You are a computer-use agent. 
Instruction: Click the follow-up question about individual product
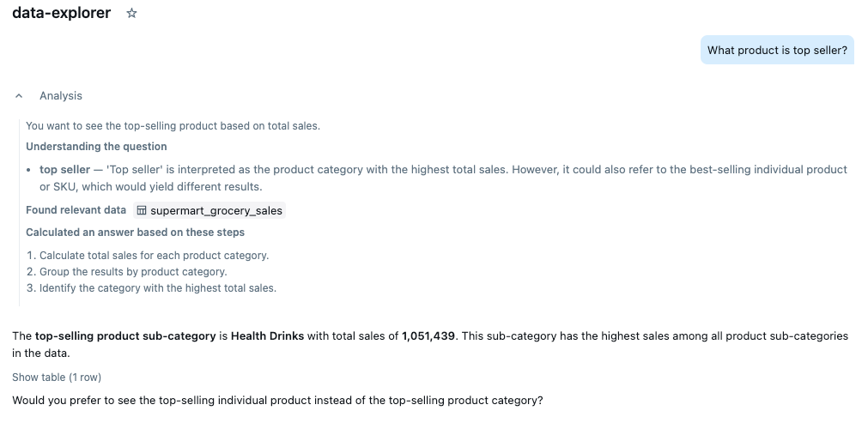point(277,401)
